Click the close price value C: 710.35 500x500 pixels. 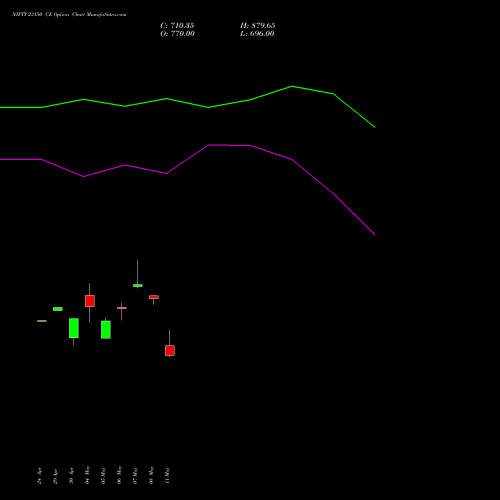(x=177, y=26)
